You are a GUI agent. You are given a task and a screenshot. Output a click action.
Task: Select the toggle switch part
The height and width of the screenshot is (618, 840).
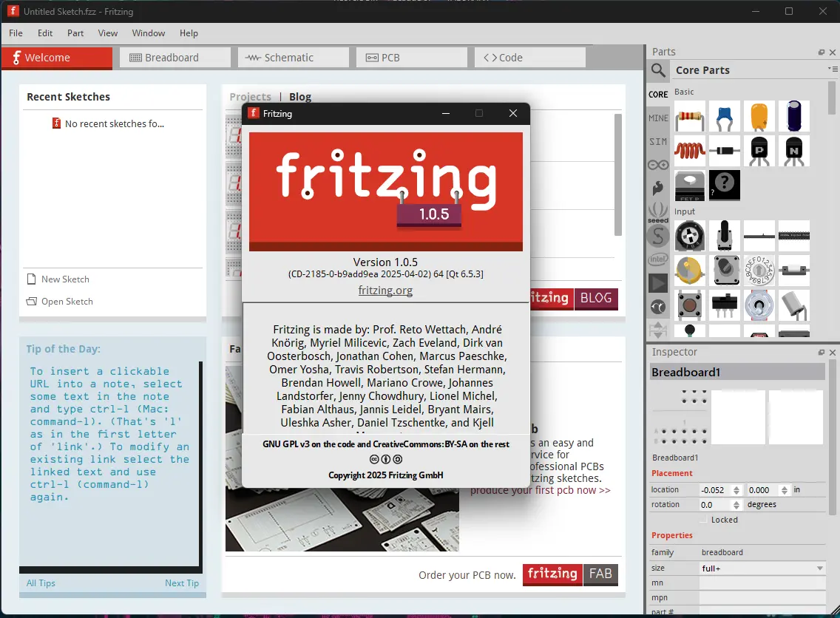coord(759,305)
